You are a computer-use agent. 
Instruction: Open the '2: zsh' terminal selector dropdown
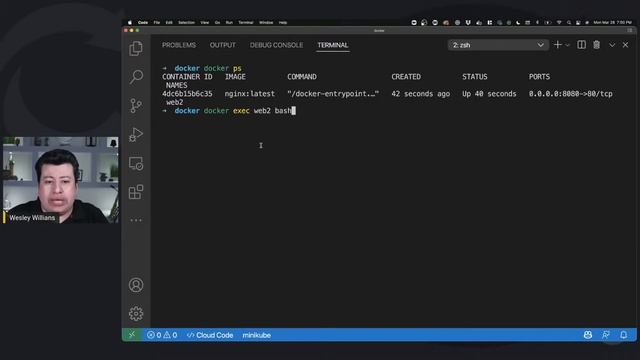pos(498,45)
